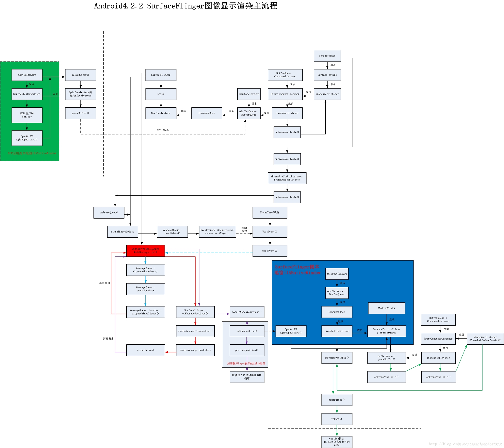Click the green-area ANativeWindow box

(27, 75)
